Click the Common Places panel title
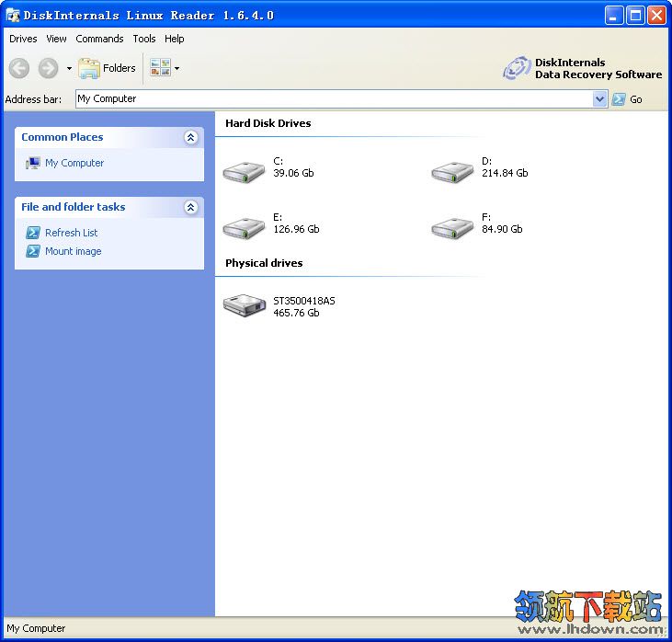 tap(63, 137)
